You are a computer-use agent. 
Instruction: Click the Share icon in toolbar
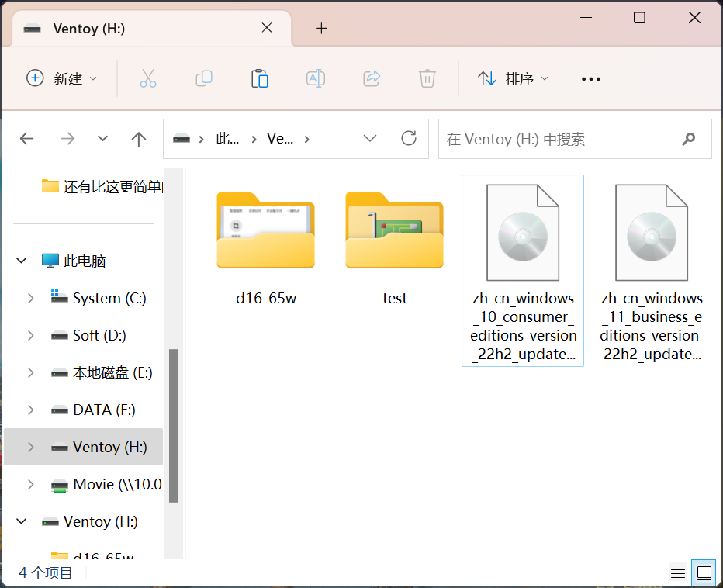[x=372, y=78]
